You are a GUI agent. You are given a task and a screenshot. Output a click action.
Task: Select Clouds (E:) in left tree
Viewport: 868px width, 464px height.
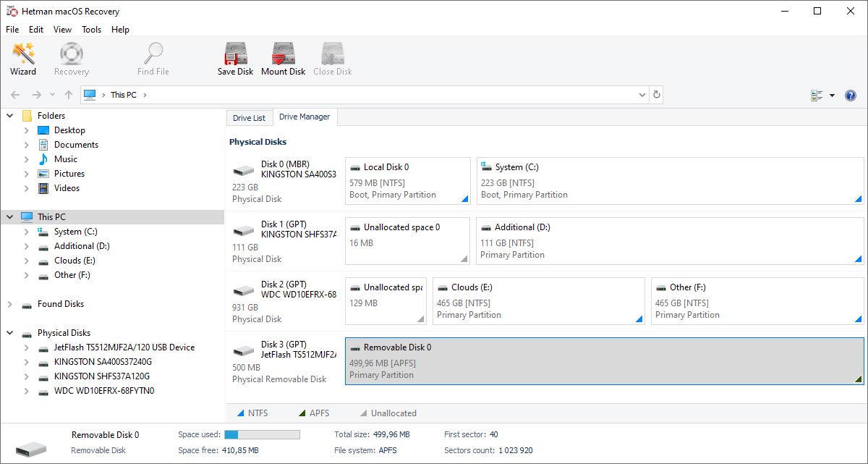tap(75, 261)
